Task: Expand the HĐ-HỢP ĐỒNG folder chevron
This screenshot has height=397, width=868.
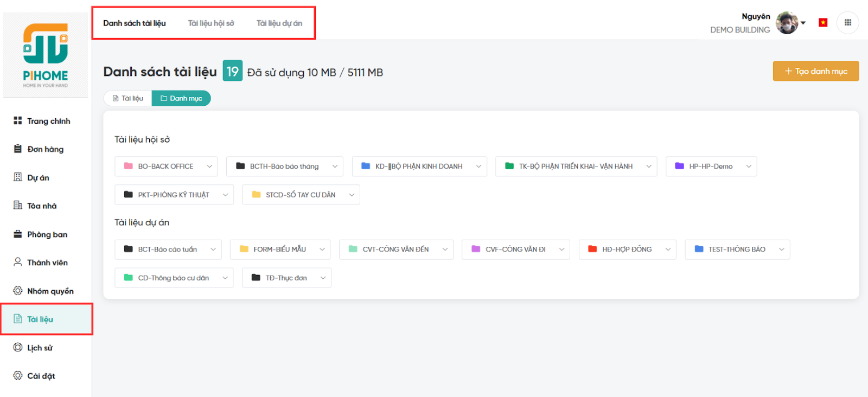Action: pos(668,249)
